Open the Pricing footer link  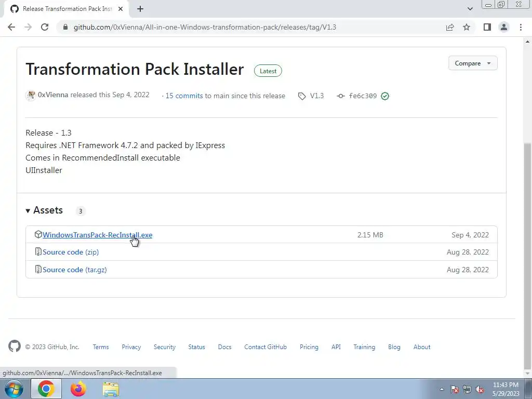pos(309,347)
